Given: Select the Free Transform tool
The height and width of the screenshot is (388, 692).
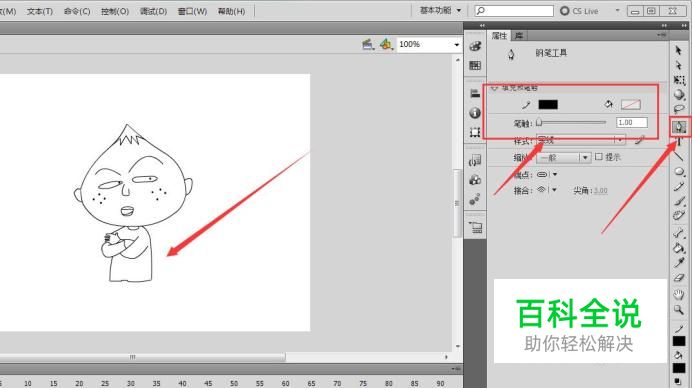Looking at the screenshot, I should (679, 80).
